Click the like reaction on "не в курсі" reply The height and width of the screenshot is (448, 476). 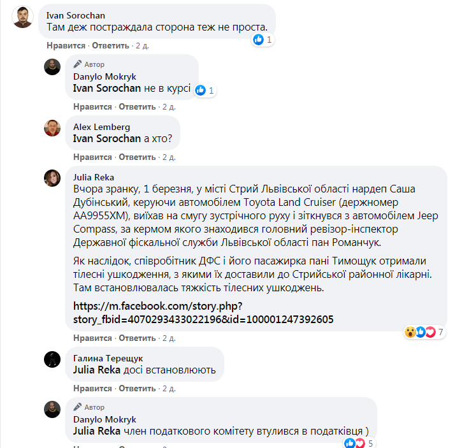tap(201, 90)
